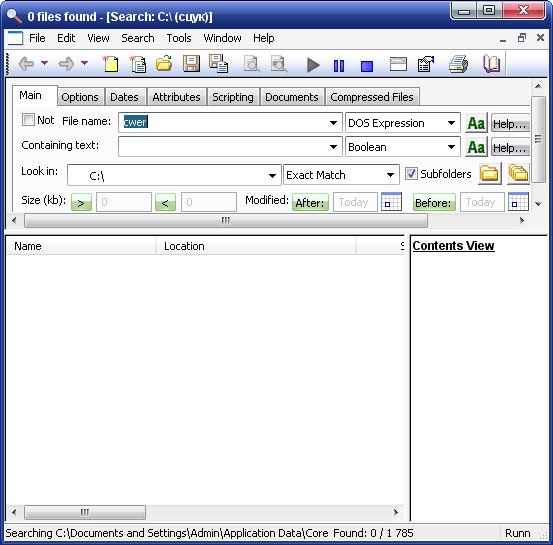This screenshot has width=553, height=545.
Task: Stop the search using blue square icon
Action: point(367,66)
